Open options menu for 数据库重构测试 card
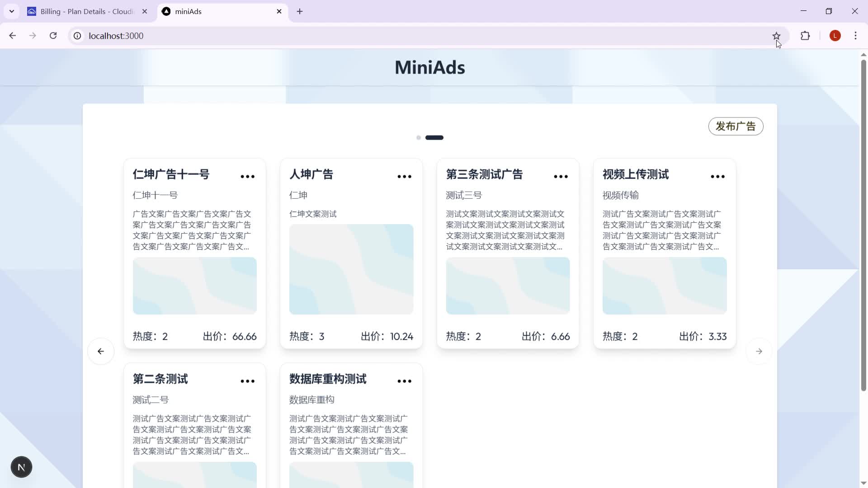Image resolution: width=868 pixels, height=488 pixels. pyautogui.click(x=405, y=381)
